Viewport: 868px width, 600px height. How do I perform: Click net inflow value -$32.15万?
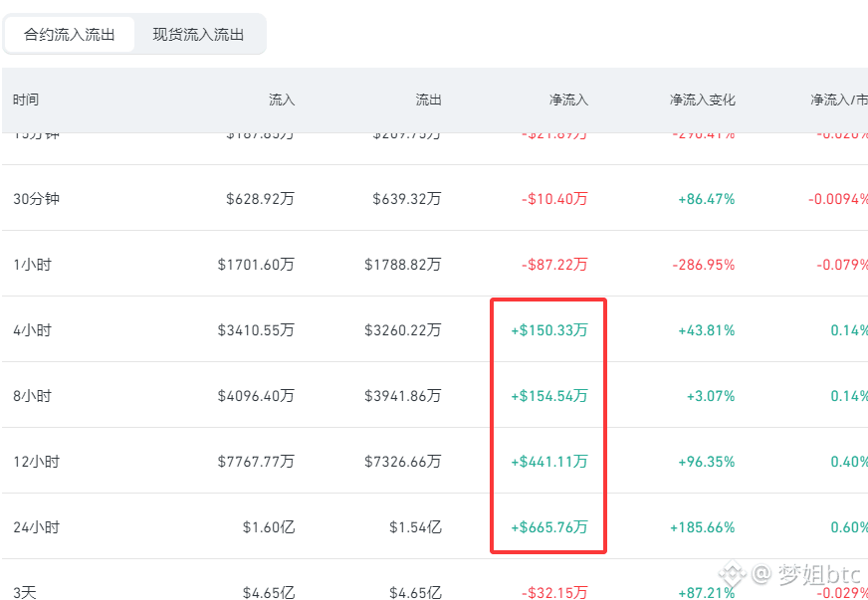click(554, 593)
